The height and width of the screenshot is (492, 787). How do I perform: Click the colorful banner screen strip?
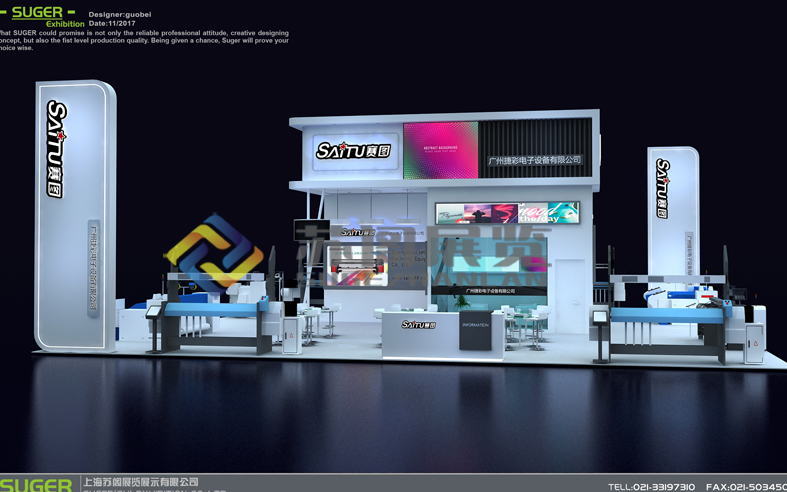tap(507, 212)
